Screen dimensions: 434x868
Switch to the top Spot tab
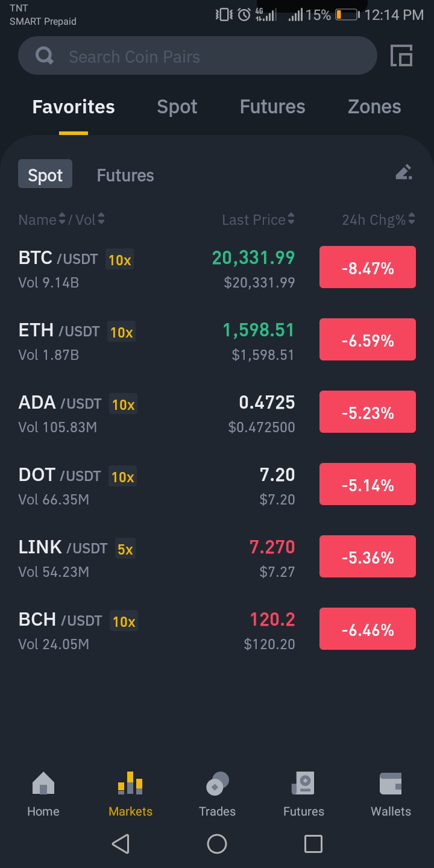tap(177, 107)
